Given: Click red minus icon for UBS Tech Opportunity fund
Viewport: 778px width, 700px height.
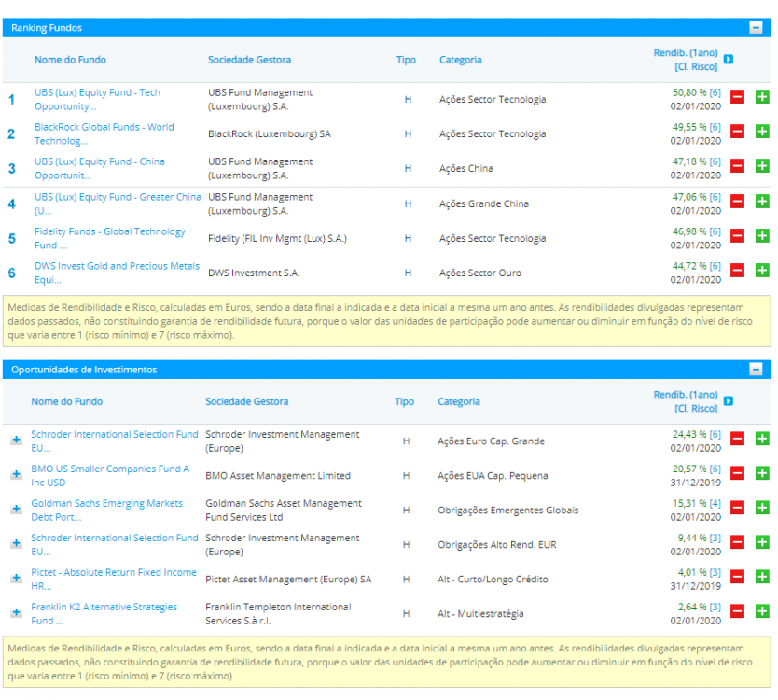Looking at the screenshot, I should [x=737, y=98].
